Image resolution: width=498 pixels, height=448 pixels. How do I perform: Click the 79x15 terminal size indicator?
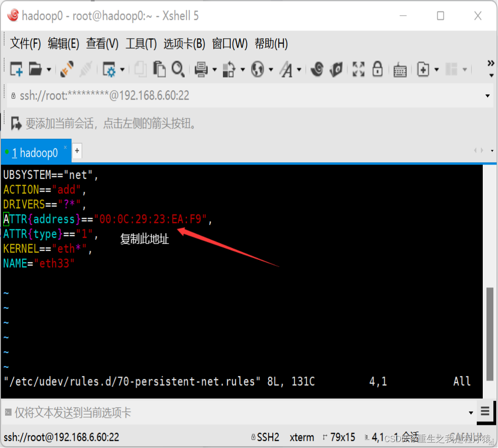339,437
